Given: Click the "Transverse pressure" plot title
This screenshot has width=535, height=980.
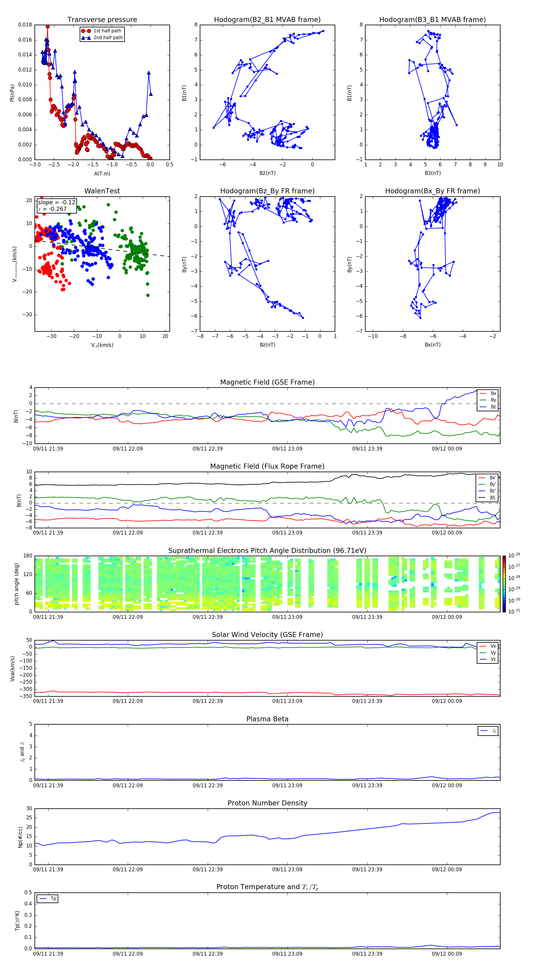Looking at the screenshot, I should pyautogui.click(x=102, y=19).
